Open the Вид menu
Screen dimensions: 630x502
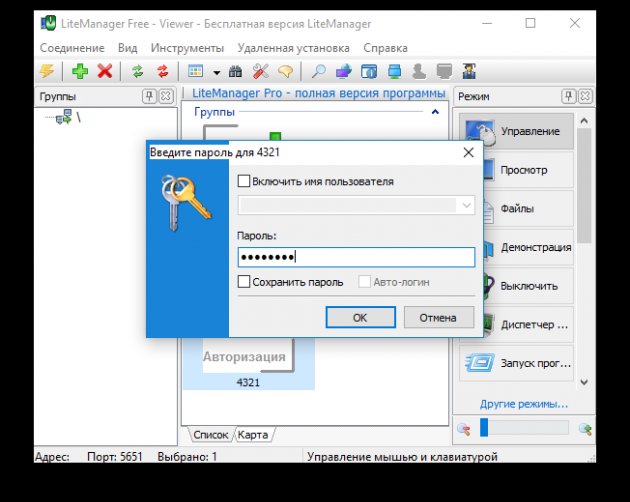(127, 48)
